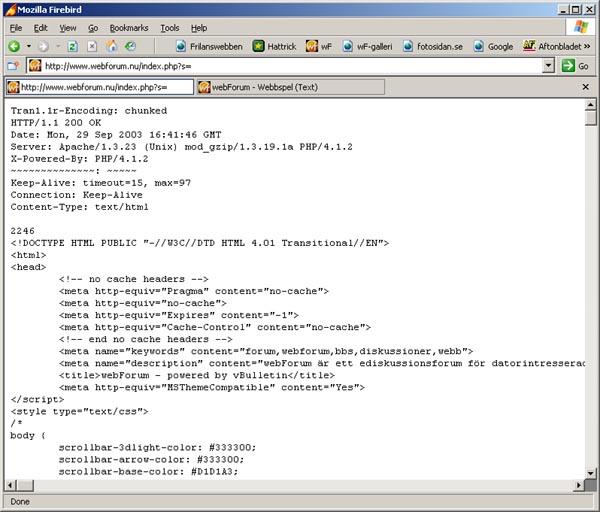Click the 'Keep-Alive: timeout=15, max=97' line
Image resolution: width=600 pixels, height=512 pixels.
(101, 183)
